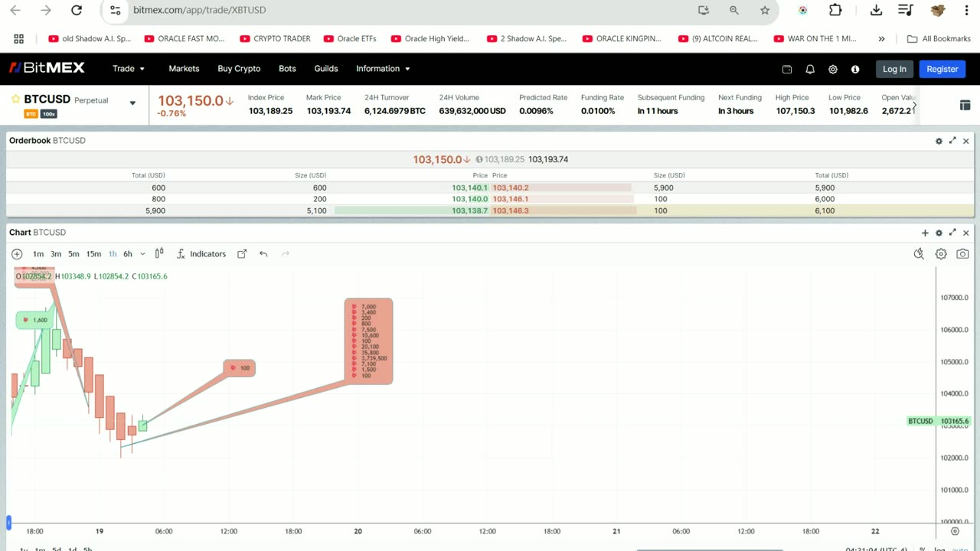Viewport: 980px width, 551px height.
Task: Select the 3m chart interval
Action: [56, 254]
